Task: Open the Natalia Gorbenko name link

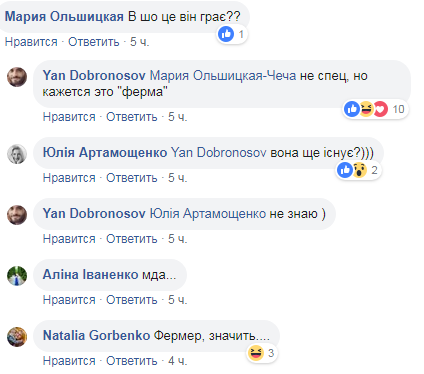Action: click(x=96, y=335)
